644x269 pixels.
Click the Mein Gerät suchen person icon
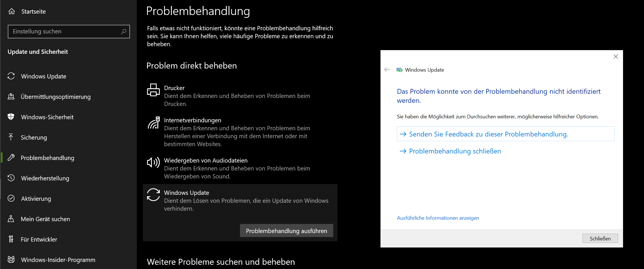(11, 219)
